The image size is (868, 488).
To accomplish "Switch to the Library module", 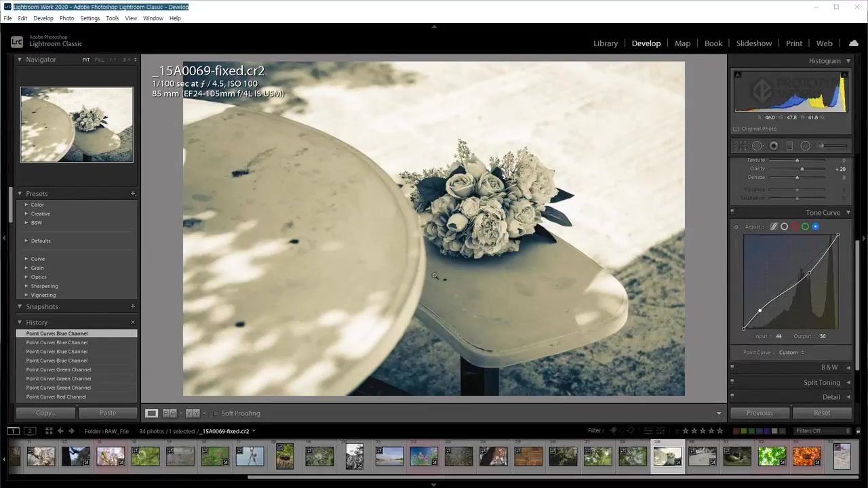I will pyautogui.click(x=605, y=43).
